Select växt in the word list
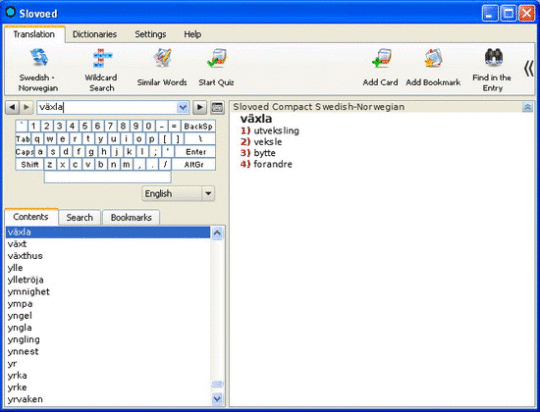 (107, 244)
